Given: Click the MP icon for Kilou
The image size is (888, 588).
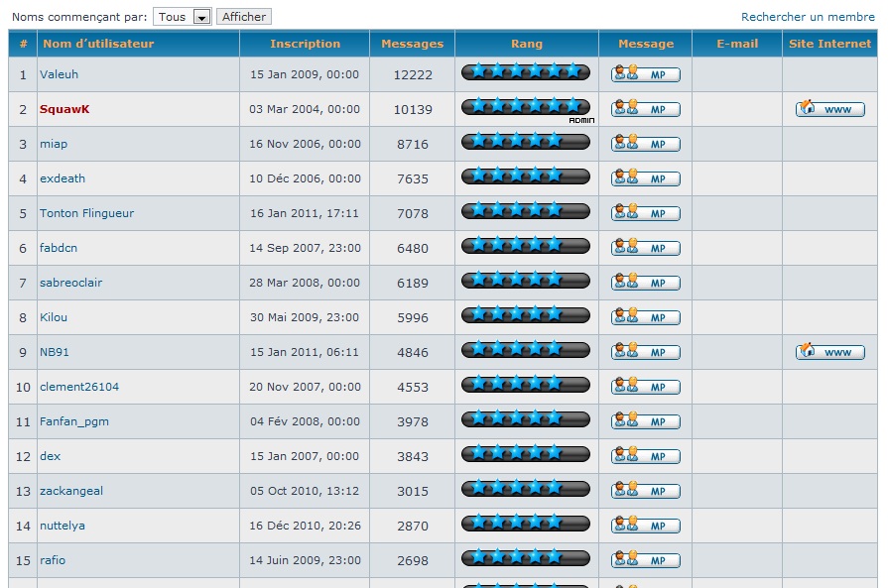Looking at the screenshot, I should 646,317.
